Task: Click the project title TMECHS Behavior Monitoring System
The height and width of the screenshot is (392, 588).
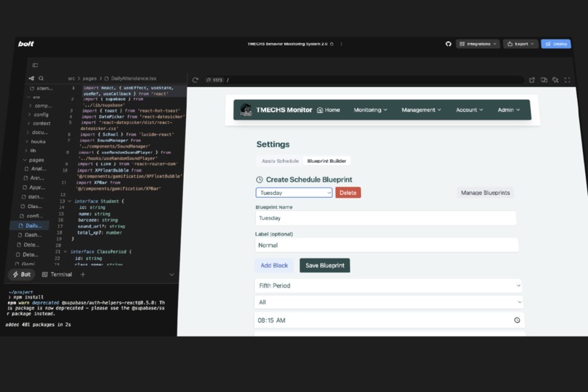Action: click(287, 44)
